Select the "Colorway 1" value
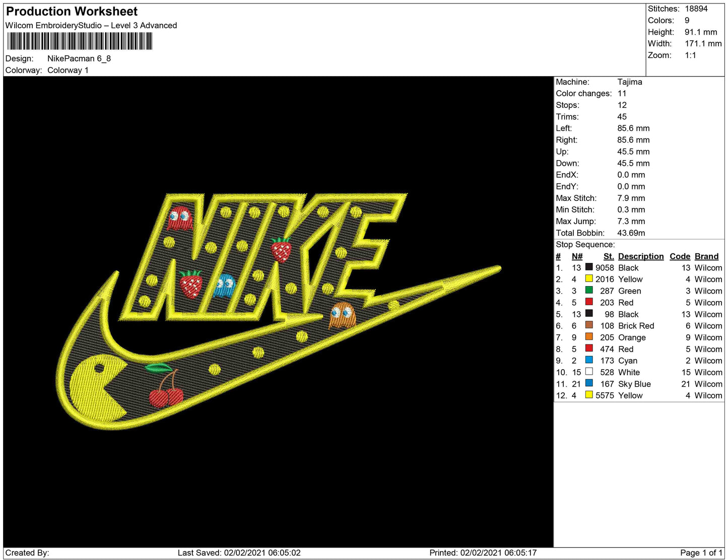 68,70
